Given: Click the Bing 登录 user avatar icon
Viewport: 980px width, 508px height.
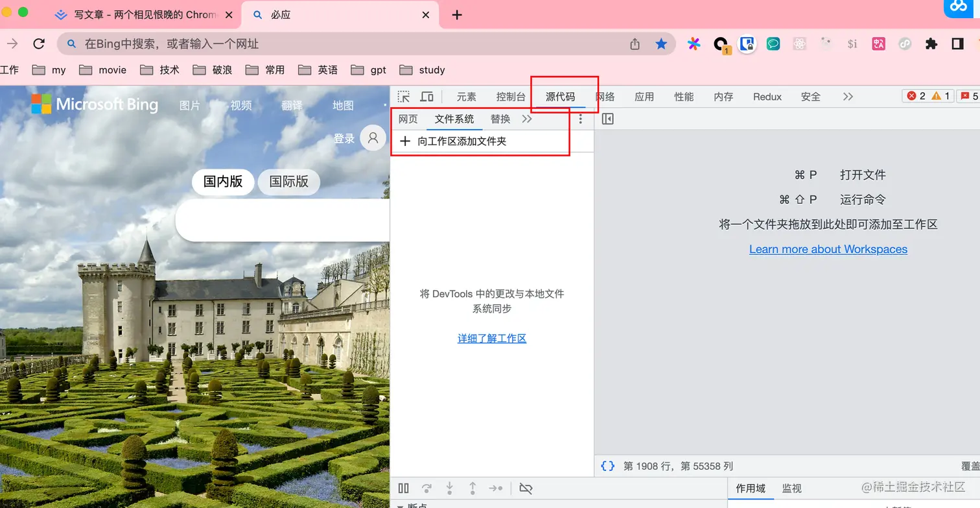Looking at the screenshot, I should 373,138.
